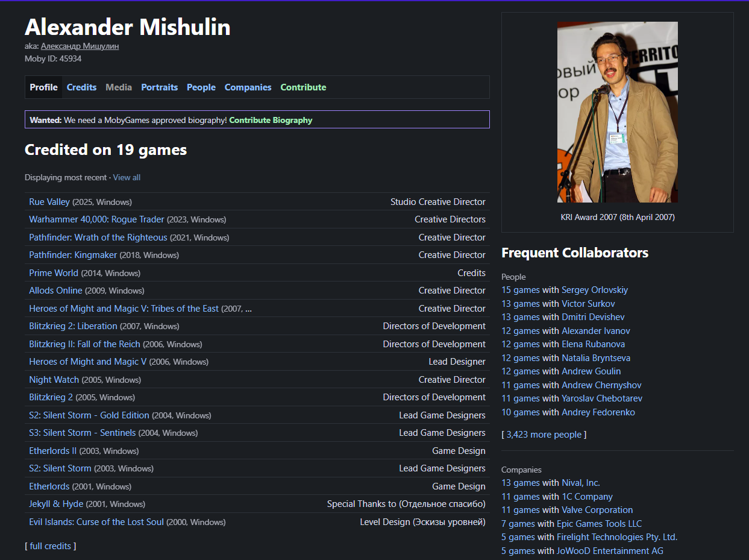Image resolution: width=749 pixels, height=560 pixels.
Task: Click the Alexander Mishulin page title
Action: point(128,27)
